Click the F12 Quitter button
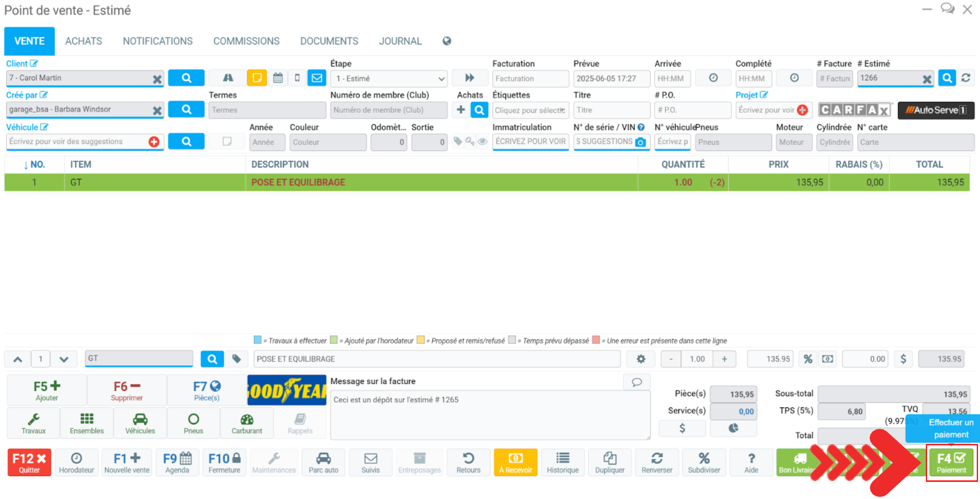The image size is (980, 499). pyautogui.click(x=29, y=463)
